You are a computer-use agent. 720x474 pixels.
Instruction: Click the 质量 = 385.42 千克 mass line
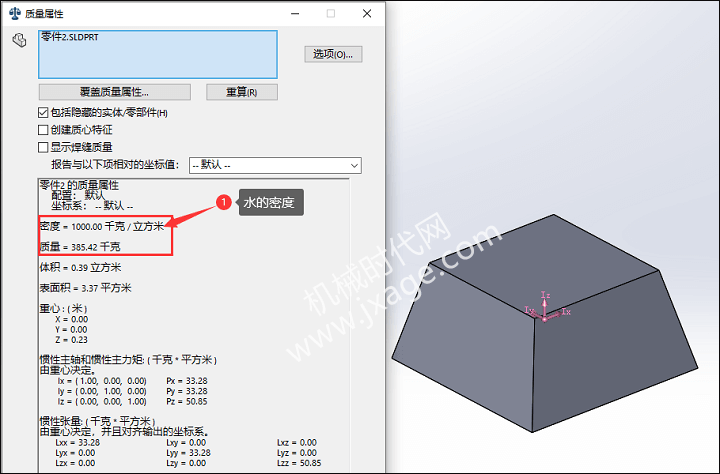point(80,247)
